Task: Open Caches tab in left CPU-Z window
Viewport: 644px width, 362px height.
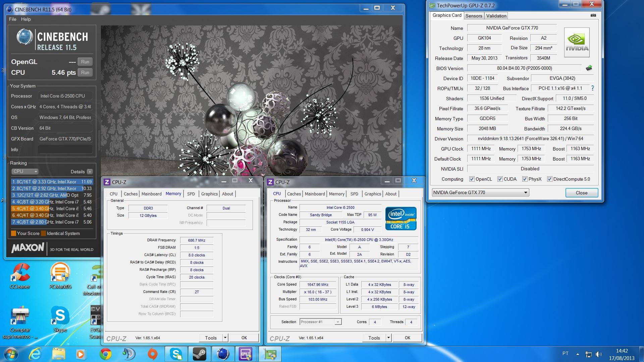Action: coord(130,194)
